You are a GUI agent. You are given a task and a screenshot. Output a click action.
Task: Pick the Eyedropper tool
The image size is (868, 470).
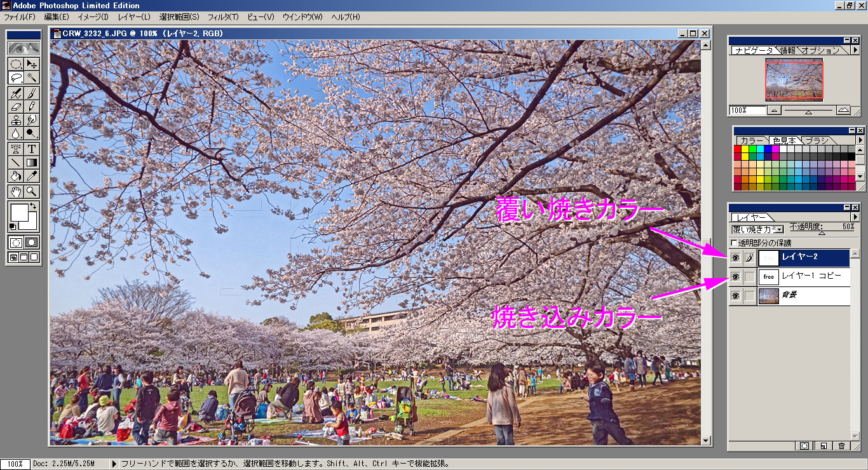click(x=31, y=175)
